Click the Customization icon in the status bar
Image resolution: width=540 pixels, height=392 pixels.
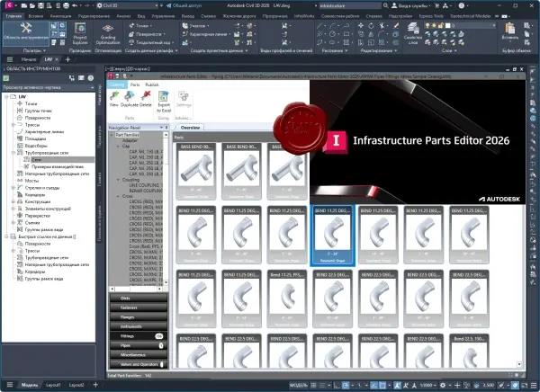534,385
